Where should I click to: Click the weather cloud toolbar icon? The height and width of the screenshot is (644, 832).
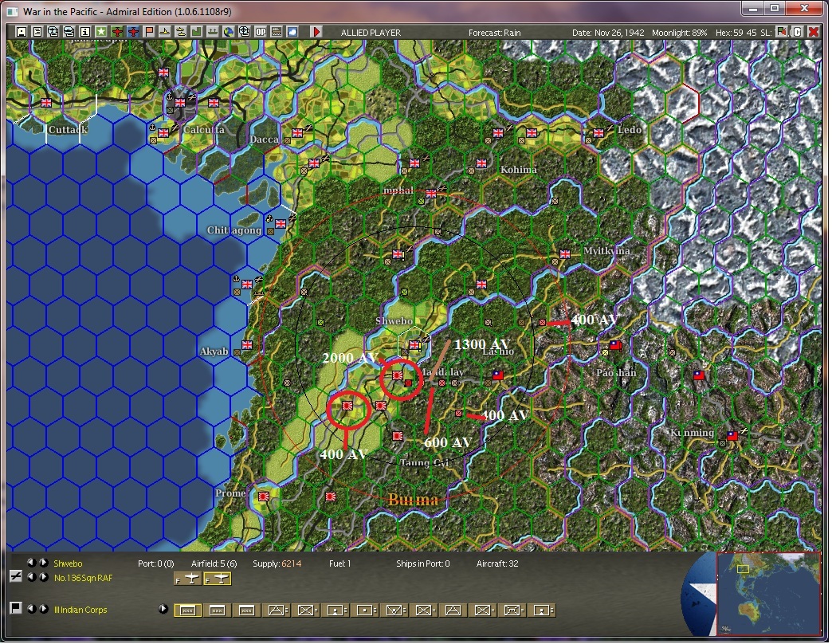coord(292,32)
